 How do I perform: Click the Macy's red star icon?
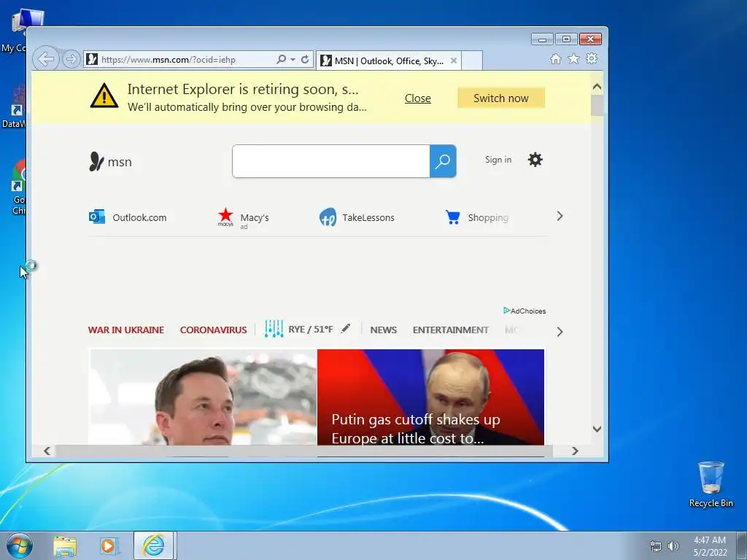[x=225, y=217]
